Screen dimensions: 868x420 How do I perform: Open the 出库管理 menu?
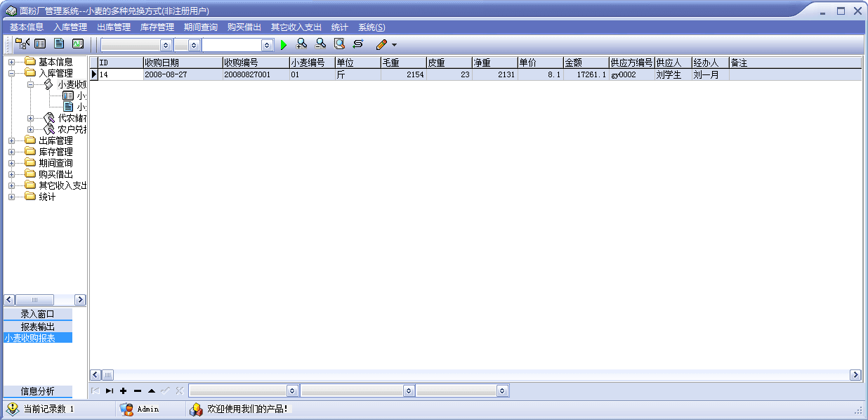[x=114, y=27]
